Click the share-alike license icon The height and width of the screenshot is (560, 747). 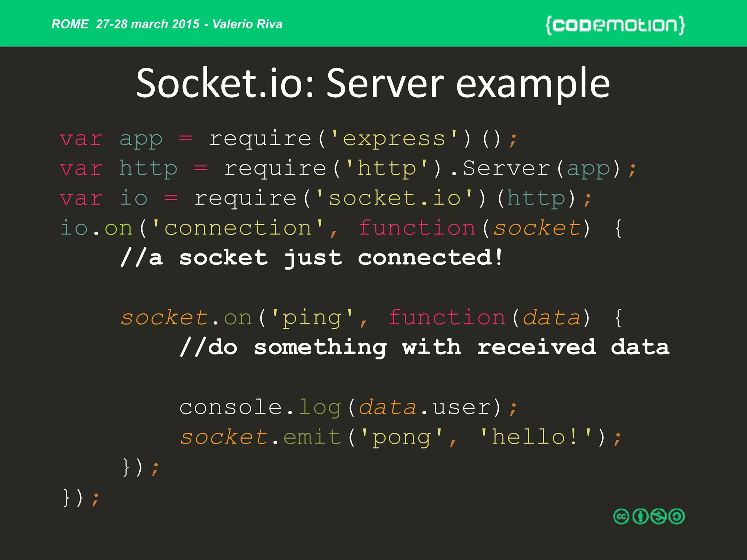pos(677,516)
